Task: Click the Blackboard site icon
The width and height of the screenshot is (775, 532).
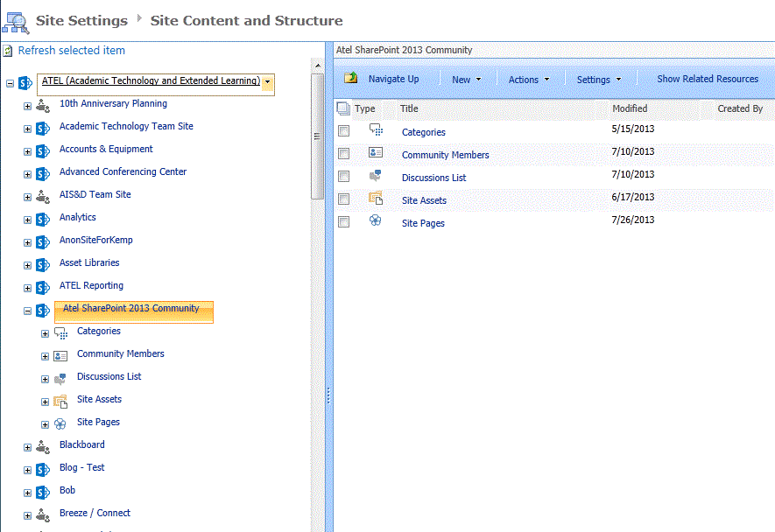Action: click(x=43, y=447)
